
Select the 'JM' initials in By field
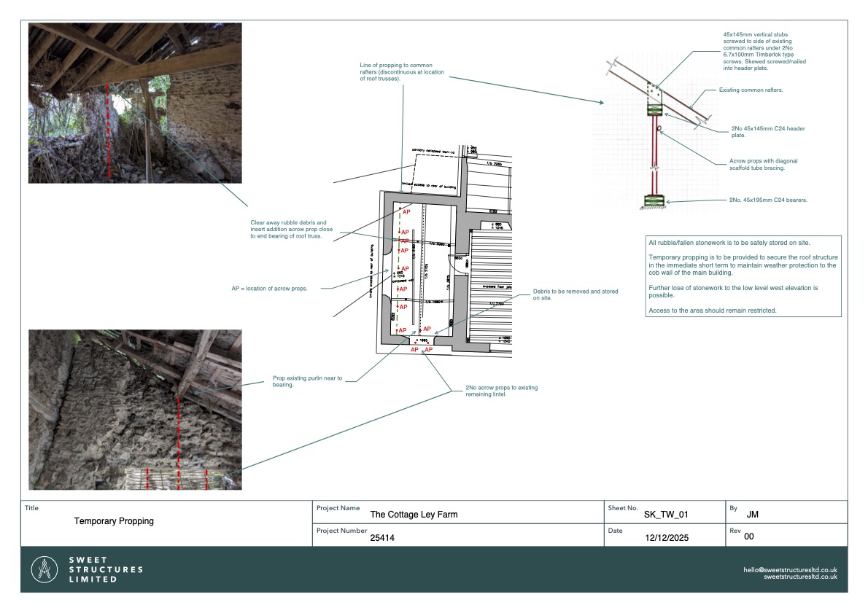tap(753, 514)
